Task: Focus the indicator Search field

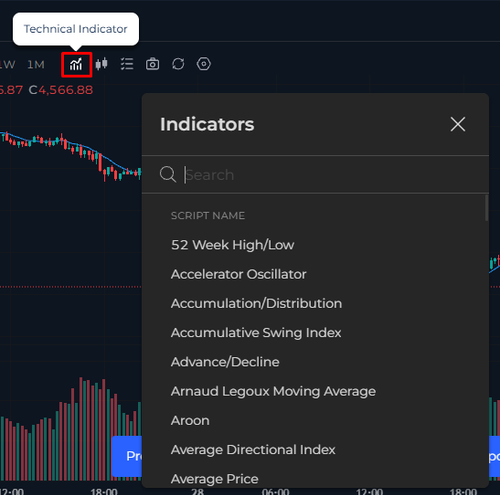Action: [x=315, y=174]
